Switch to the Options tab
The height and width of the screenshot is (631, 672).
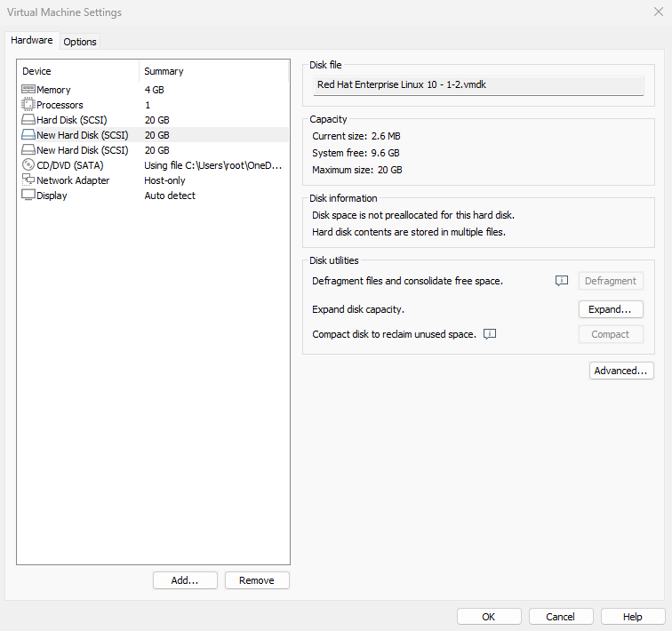80,42
